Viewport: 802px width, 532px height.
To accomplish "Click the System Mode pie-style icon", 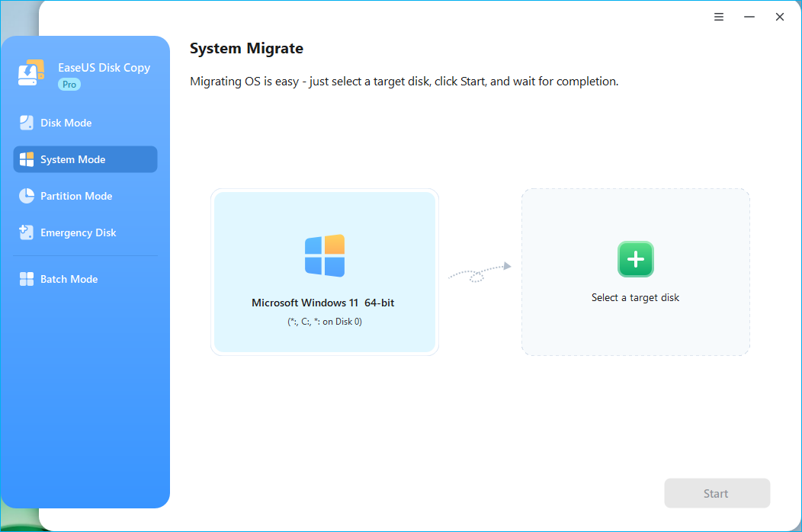I will (26, 159).
